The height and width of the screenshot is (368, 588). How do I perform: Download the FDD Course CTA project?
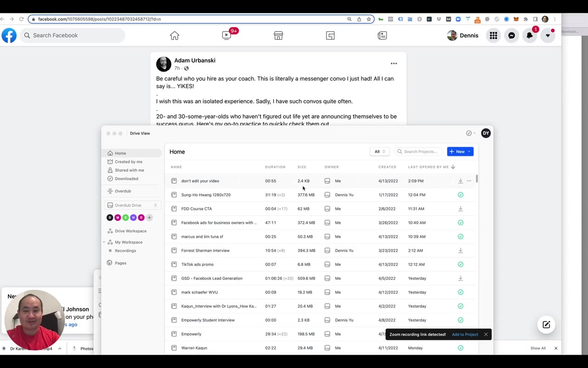click(460, 209)
